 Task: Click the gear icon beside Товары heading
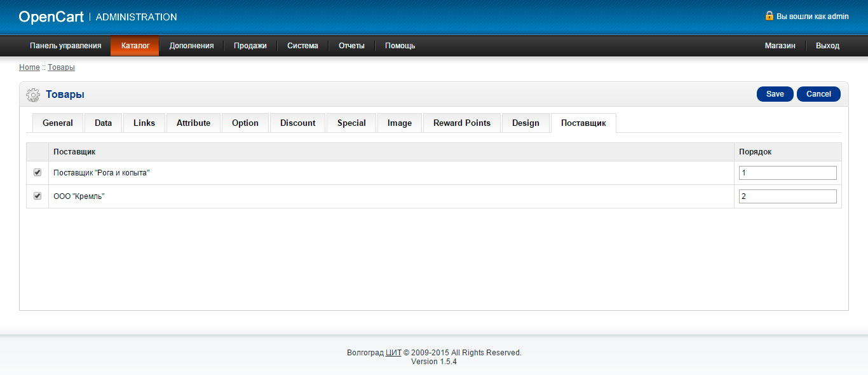pyautogui.click(x=32, y=95)
